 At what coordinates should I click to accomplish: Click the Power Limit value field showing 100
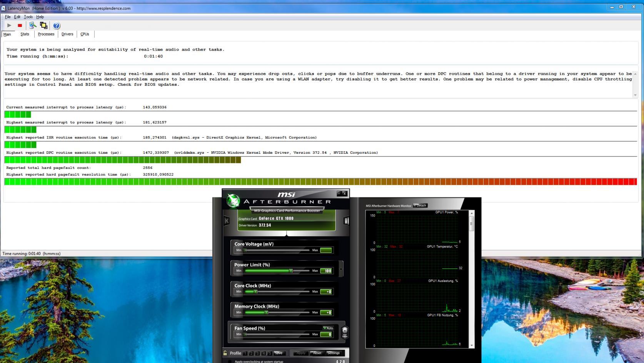click(326, 271)
